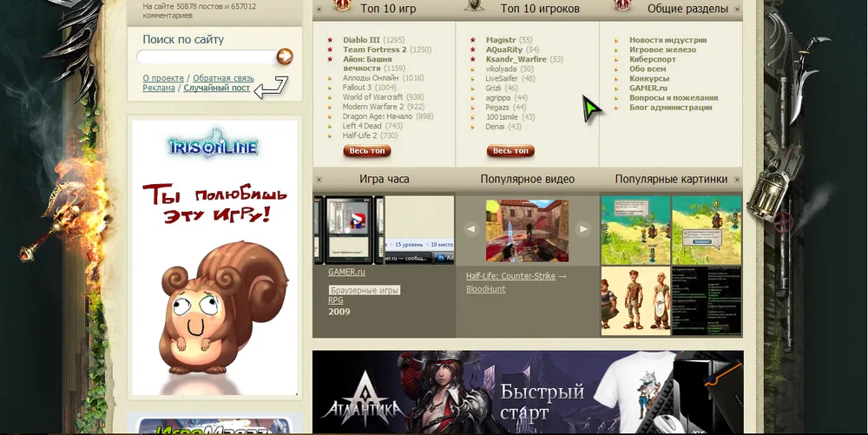Click Общие разделы heading
Screen dimensions: 868x435
click(687, 9)
